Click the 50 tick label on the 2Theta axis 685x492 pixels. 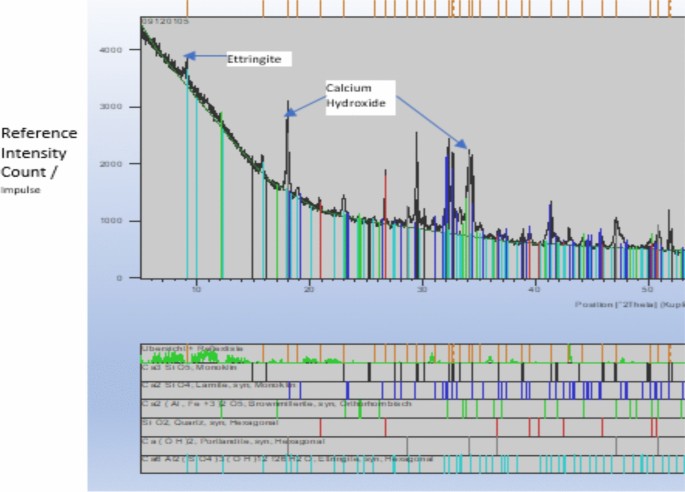(648, 289)
